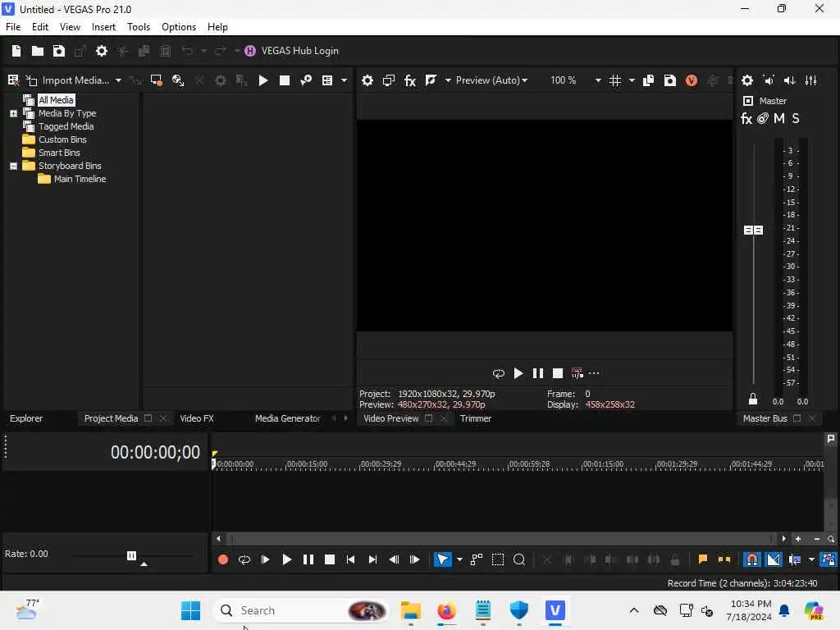Select the Zoom Edit tool magnifier

[x=518, y=559]
